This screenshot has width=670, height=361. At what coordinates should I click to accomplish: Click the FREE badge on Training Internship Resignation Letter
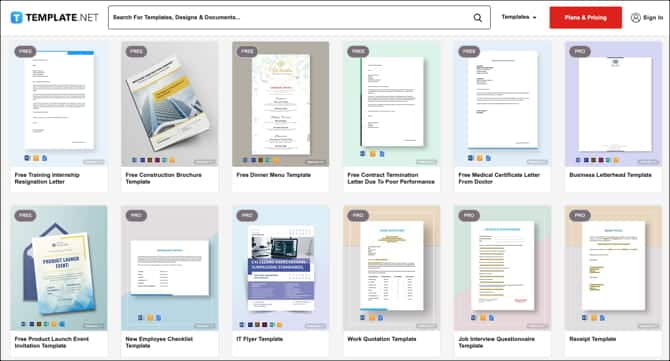(x=25, y=51)
